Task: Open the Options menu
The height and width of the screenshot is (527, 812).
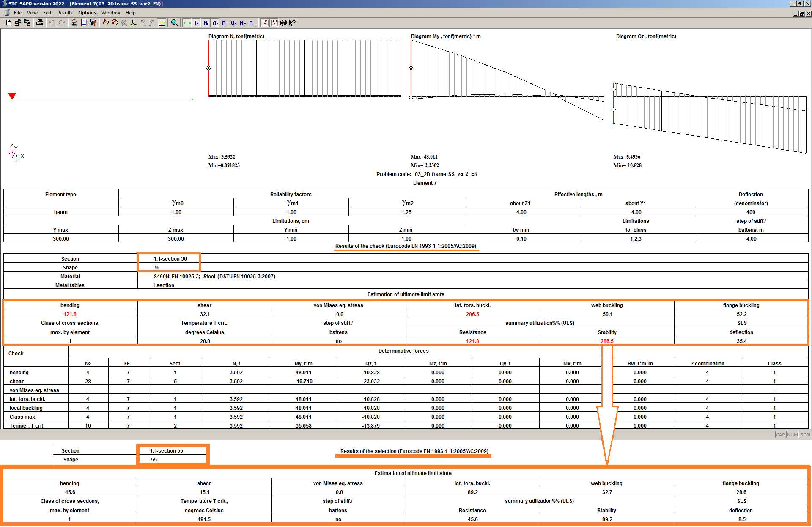Action: tap(87, 13)
